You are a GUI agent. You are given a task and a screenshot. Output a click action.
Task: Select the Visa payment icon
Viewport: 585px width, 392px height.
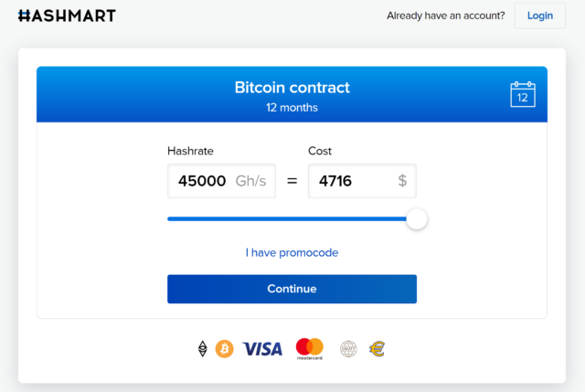pyautogui.click(x=262, y=349)
